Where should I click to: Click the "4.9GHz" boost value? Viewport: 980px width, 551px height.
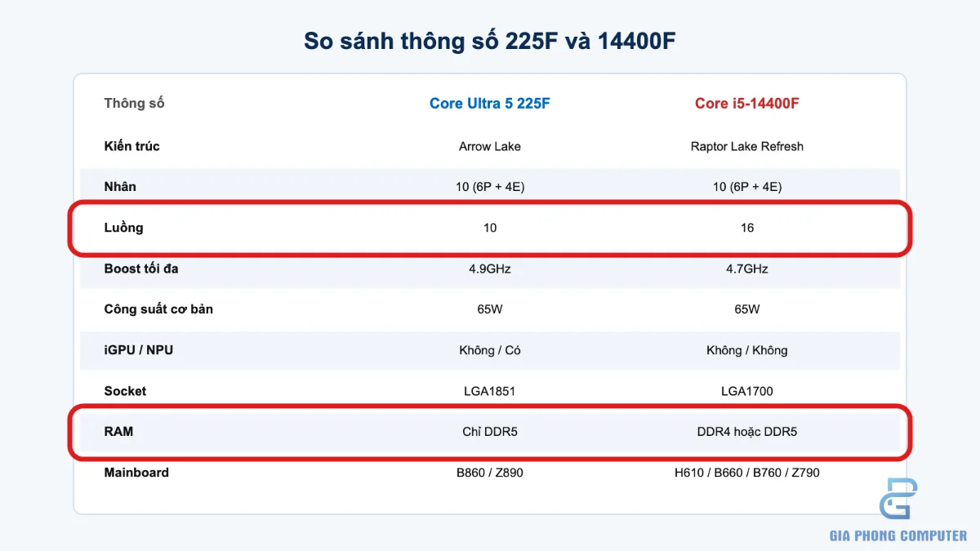click(x=490, y=269)
